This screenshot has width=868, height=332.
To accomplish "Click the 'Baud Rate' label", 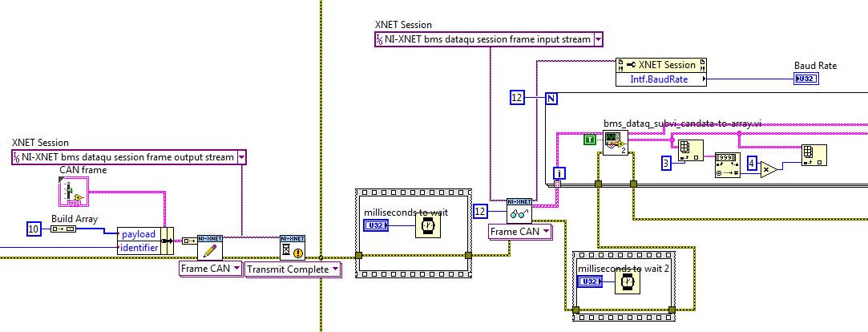I will (815, 66).
